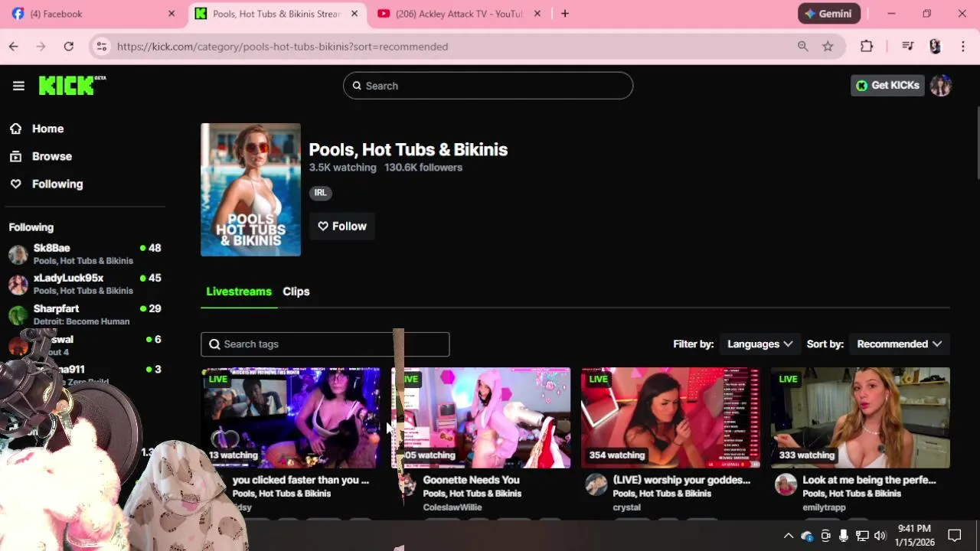Open Sk8Bae channel in Following list
The height and width of the screenshot is (551, 980).
pyautogui.click(x=85, y=254)
